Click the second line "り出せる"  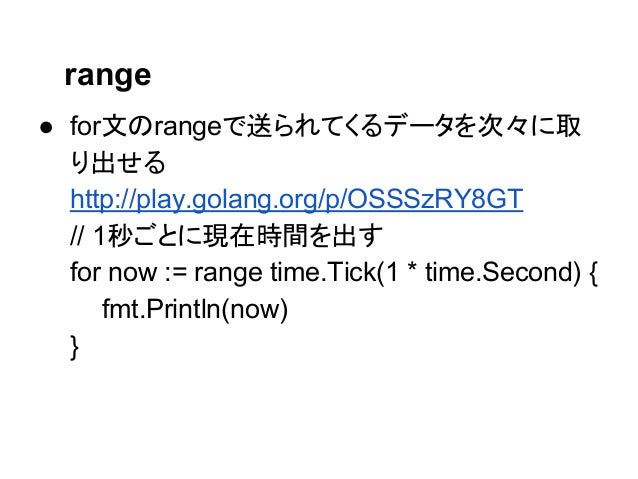pos(118,163)
